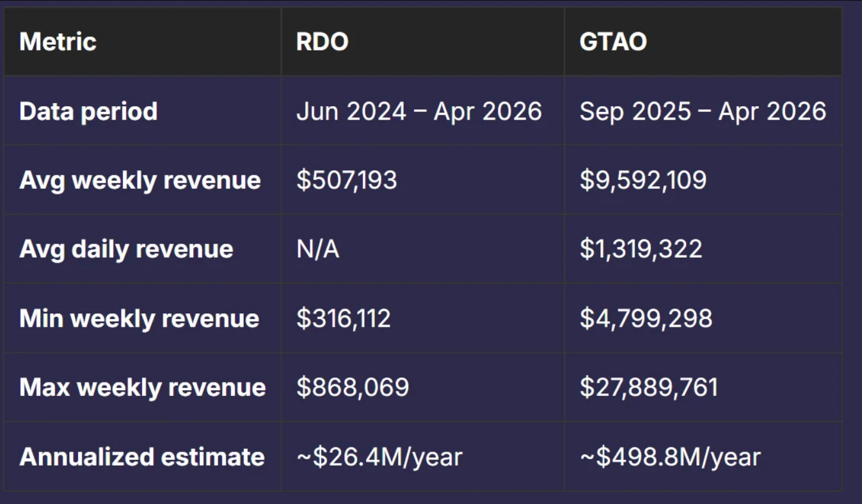Select the $507,193 cell
Screen dimensions: 862x504
tap(346, 180)
